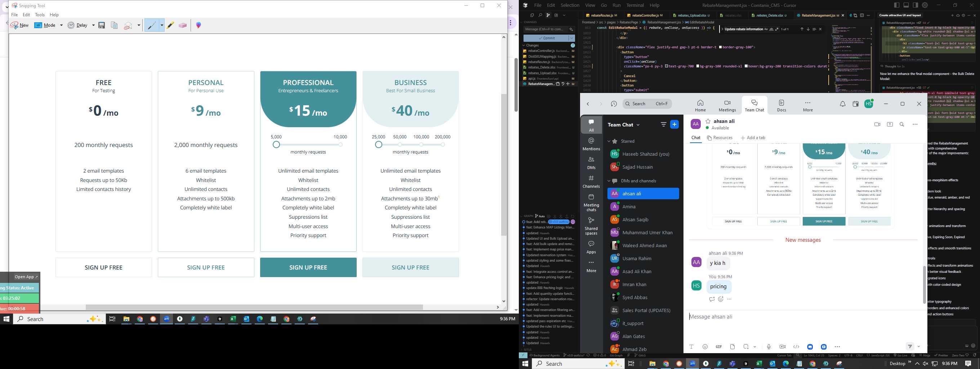Start a new snip in Snipping Tool
Viewport: 980px width, 369px height.
pos(20,25)
